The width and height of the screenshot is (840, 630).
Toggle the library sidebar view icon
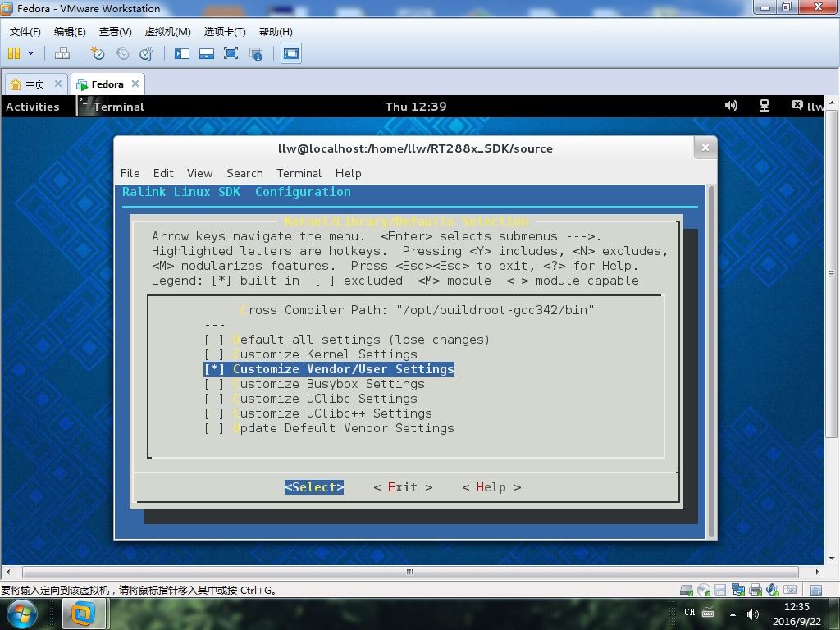point(181,53)
